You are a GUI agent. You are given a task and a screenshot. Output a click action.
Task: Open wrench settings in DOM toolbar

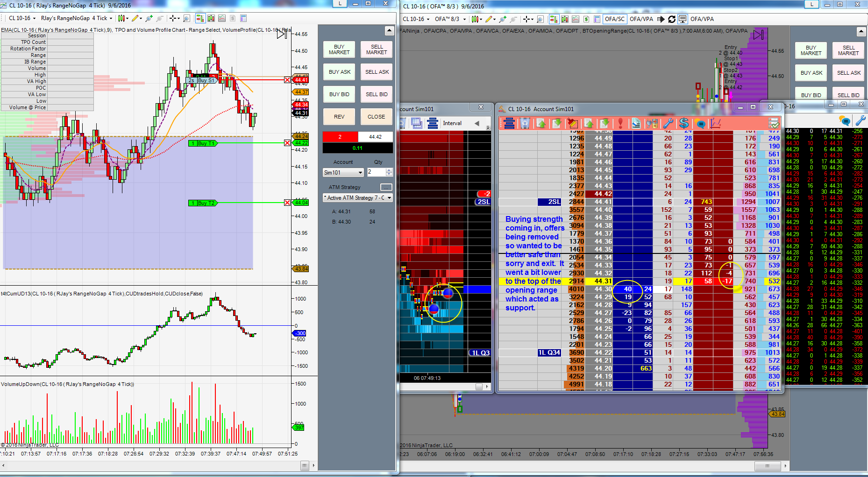pos(668,123)
